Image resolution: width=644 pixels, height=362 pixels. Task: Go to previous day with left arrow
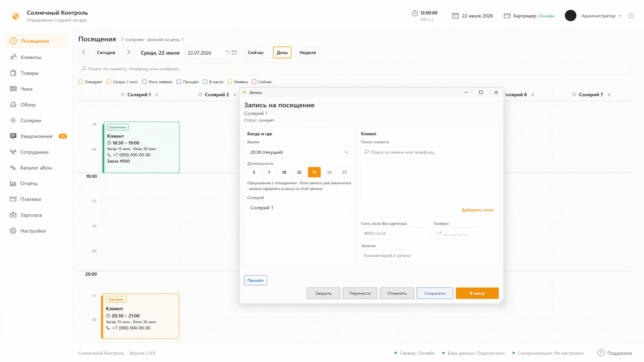[84, 52]
